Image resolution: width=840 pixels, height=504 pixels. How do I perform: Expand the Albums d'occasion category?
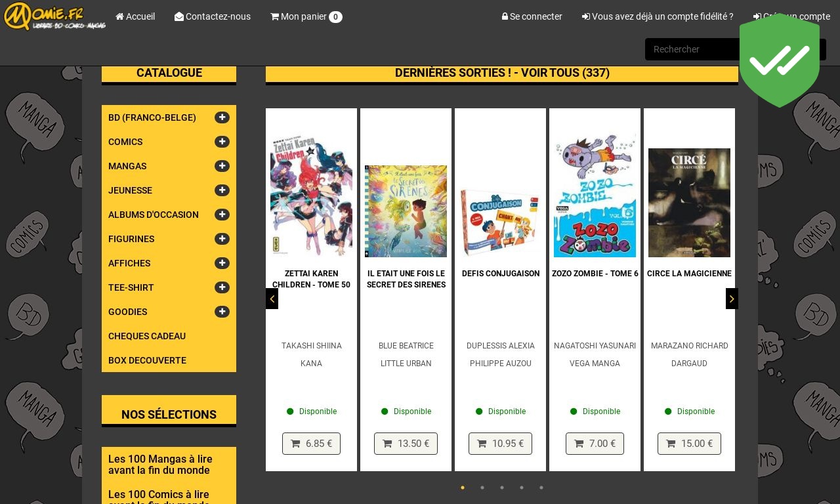(x=222, y=215)
